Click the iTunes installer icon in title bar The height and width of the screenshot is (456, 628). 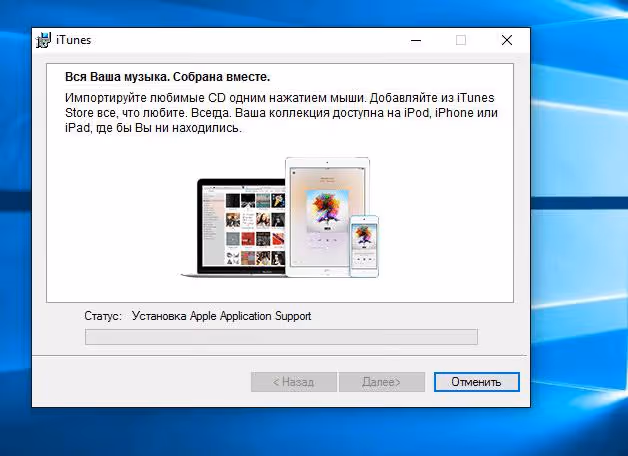pos(43,40)
